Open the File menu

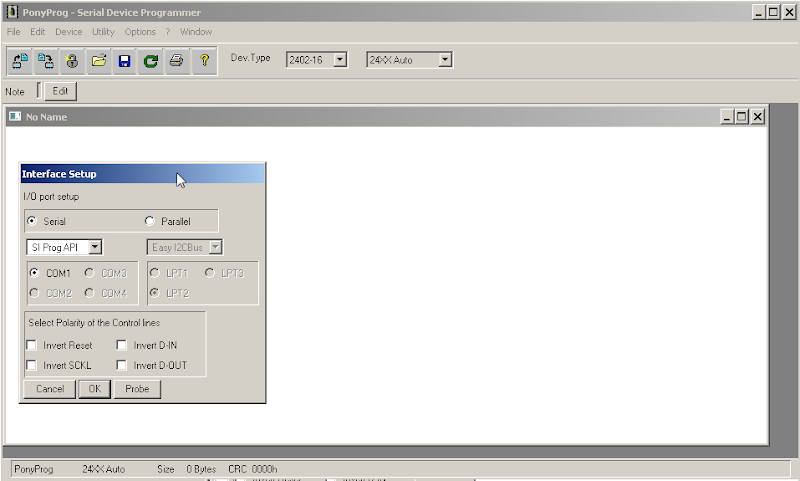tap(14, 32)
